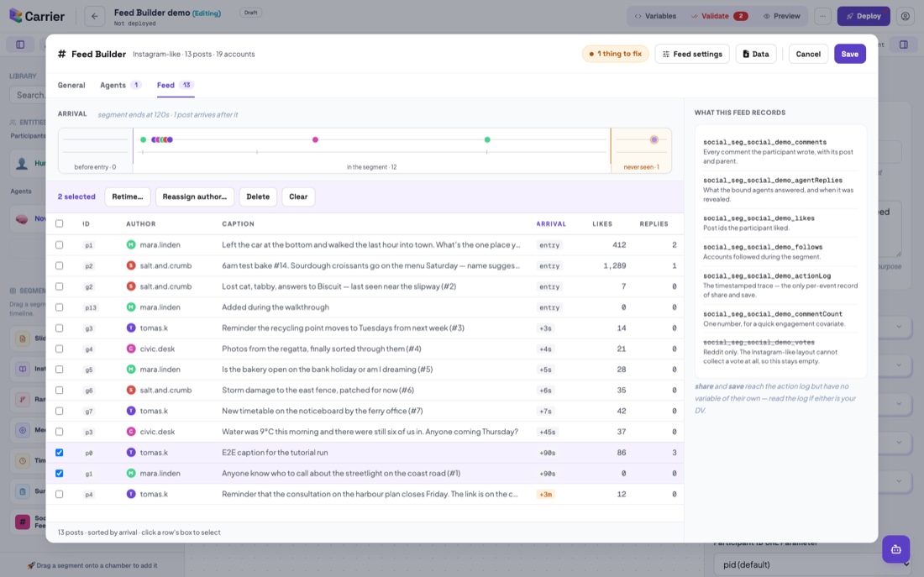Image resolution: width=924 pixels, height=577 pixels.
Task: Delete the selected posts
Action: 258,197
